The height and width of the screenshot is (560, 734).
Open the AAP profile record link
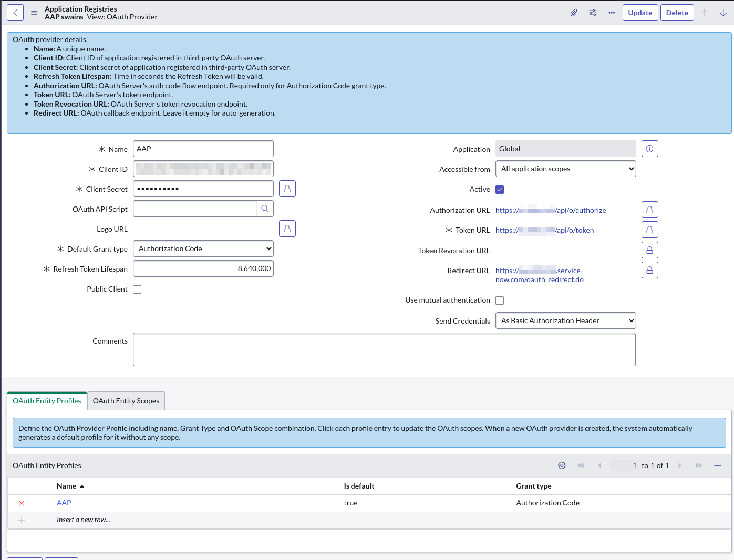click(x=64, y=503)
